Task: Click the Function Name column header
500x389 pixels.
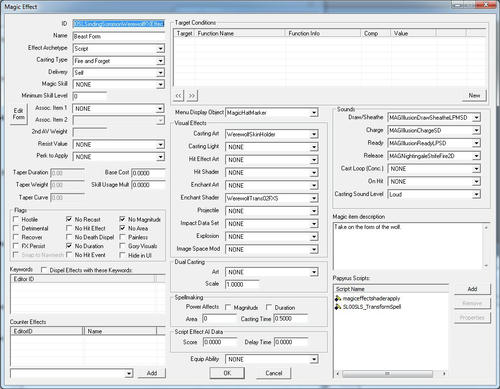Action: (x=239, y=33)
